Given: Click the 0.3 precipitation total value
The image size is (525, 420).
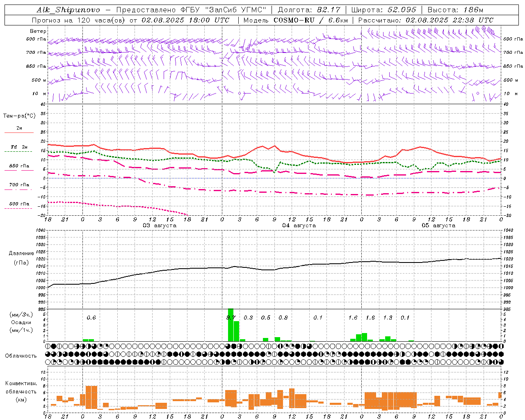Looking at the screenshot, I should (x=248, y=317).
